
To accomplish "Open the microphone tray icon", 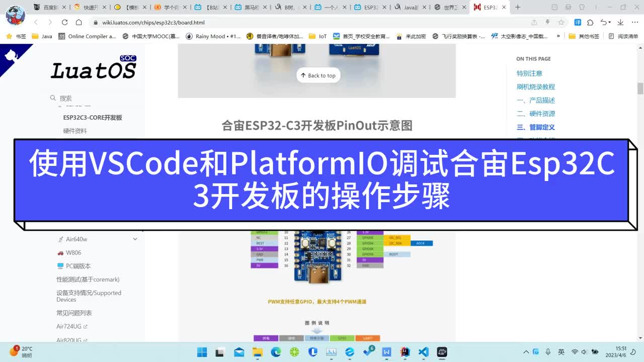I will point(548,352).
